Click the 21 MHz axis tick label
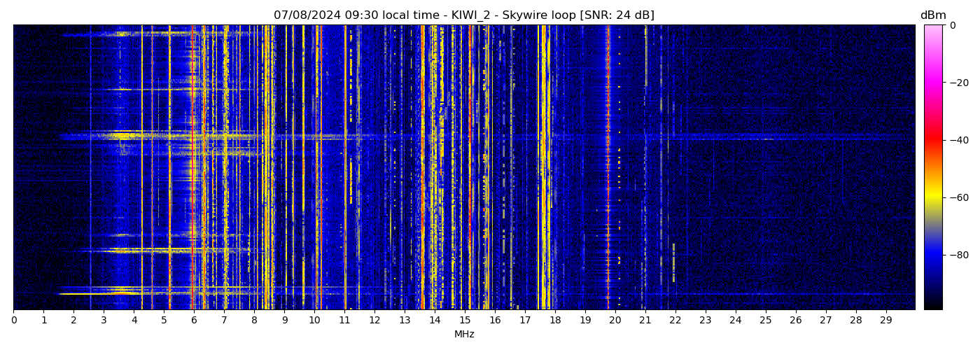980x350 pixels. click(x=645, y=320)
